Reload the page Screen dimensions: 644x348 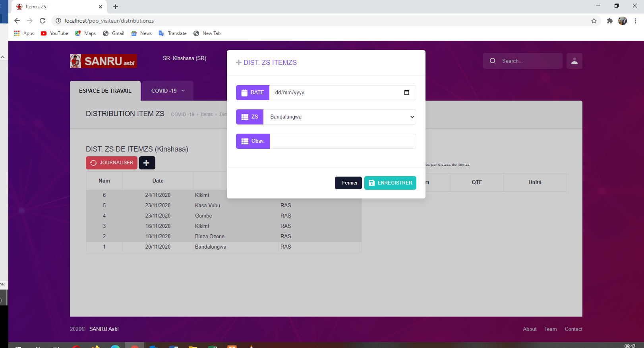click(43, 21)
